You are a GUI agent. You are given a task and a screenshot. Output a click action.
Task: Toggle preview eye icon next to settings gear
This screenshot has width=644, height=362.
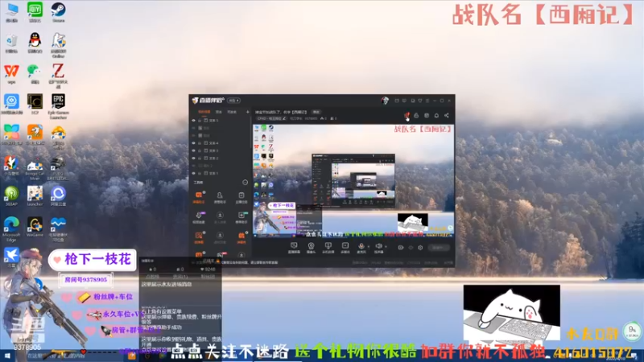click(411, 248)
